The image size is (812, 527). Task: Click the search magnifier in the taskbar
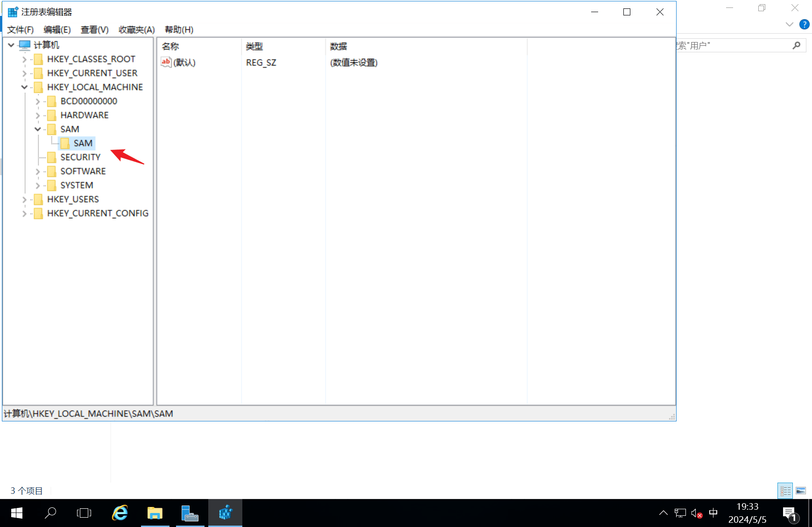click(50, 513)
